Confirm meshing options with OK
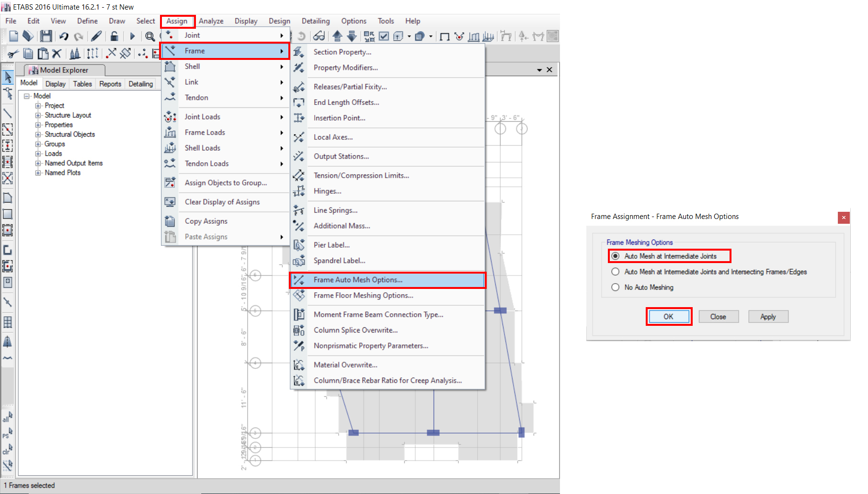The height and width of the screenshot is (494, 868). 669,316
